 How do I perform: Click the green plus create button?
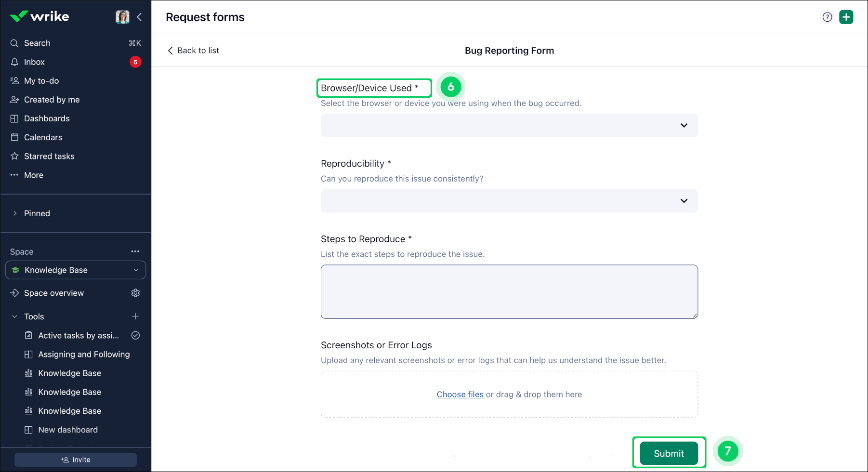click(x=846, y=17)
